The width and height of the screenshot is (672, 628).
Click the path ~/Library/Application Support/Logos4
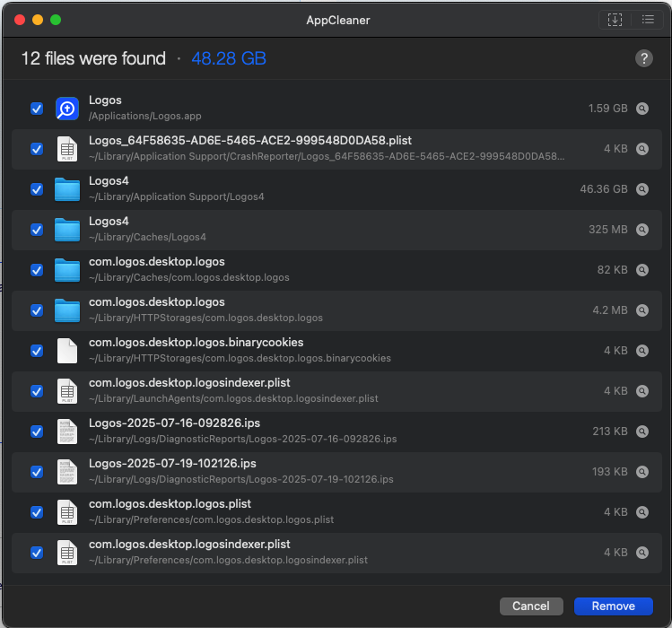176,196
